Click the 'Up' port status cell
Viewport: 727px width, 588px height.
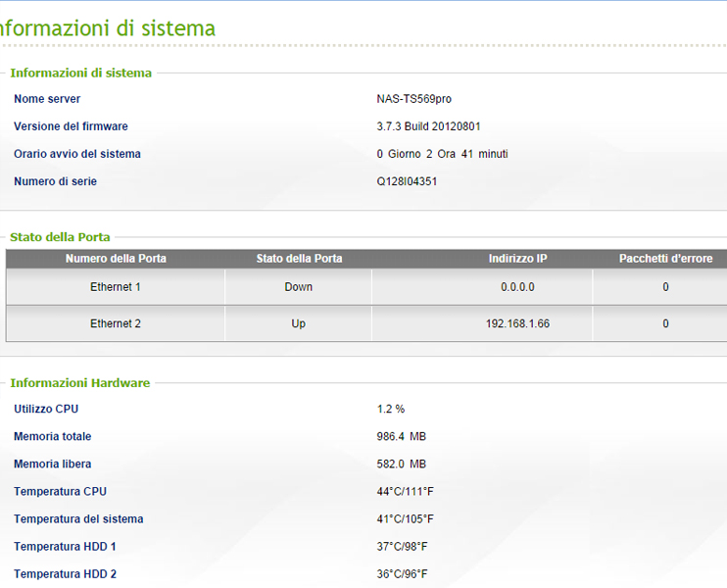click(299, 323)
